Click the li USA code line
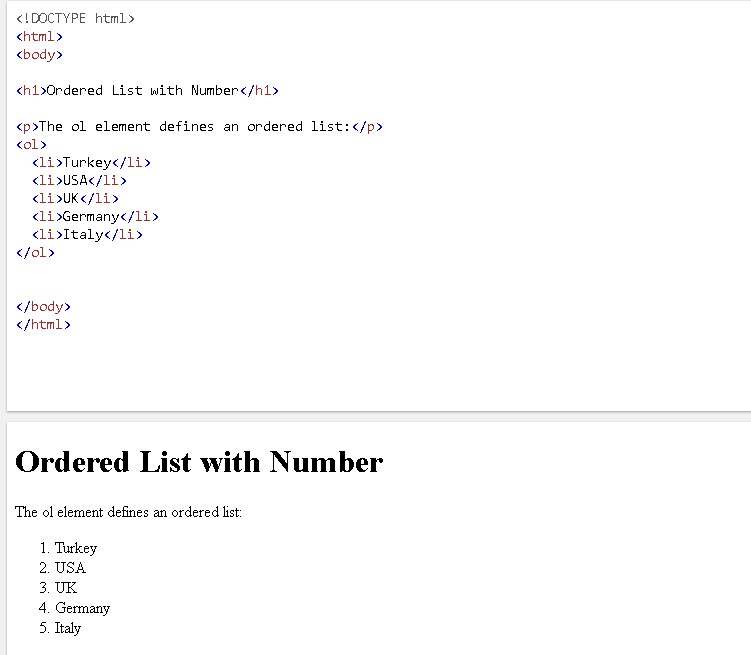751x655 pixels. [80, 181]
